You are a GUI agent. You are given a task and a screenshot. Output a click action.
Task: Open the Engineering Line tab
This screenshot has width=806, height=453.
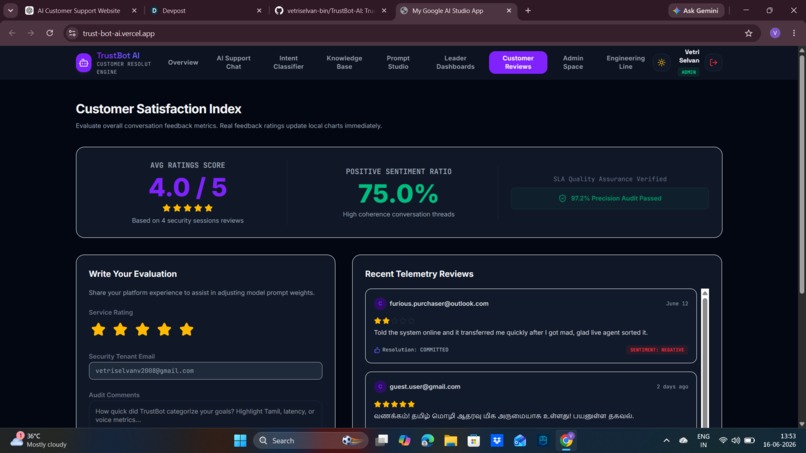pyautogui.click(x=626, y=62)
